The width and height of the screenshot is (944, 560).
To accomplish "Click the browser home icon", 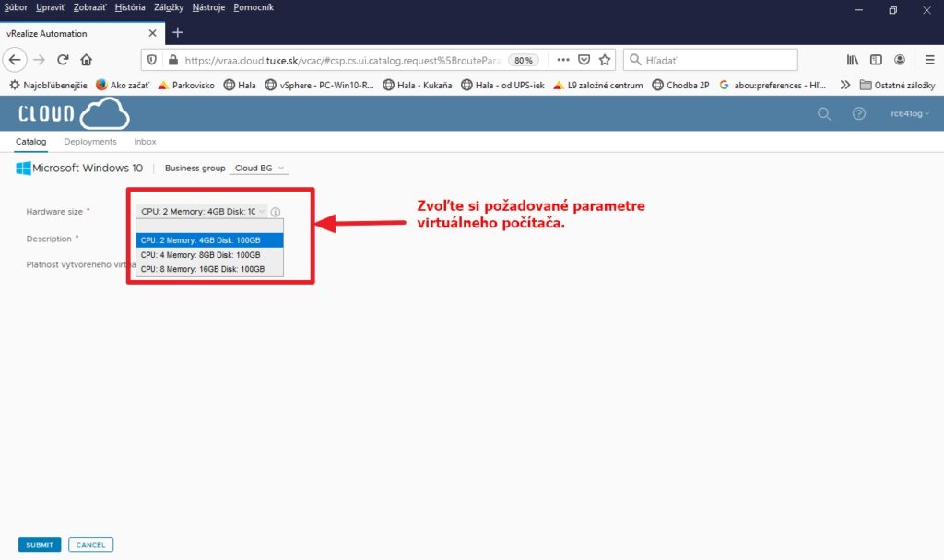I will (87, 60).
